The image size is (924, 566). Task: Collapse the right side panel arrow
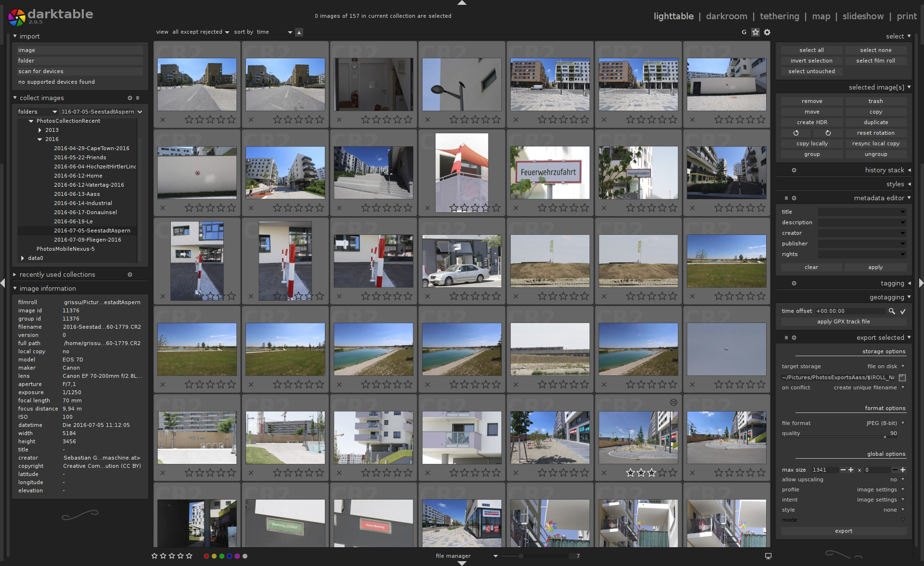(921, 283)
